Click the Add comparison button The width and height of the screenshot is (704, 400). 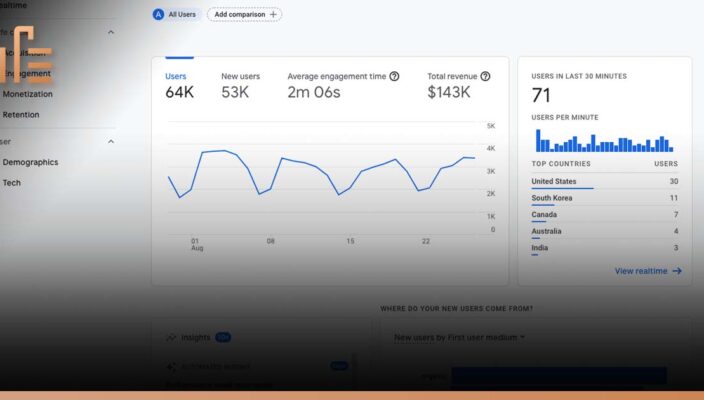[x=245, y=15]
